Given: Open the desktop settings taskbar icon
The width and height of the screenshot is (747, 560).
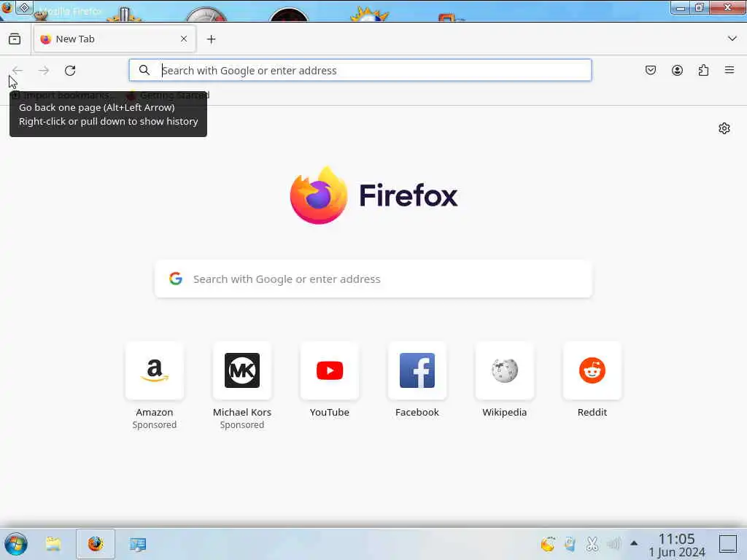Looking at the screenshot, I should 138,544.
